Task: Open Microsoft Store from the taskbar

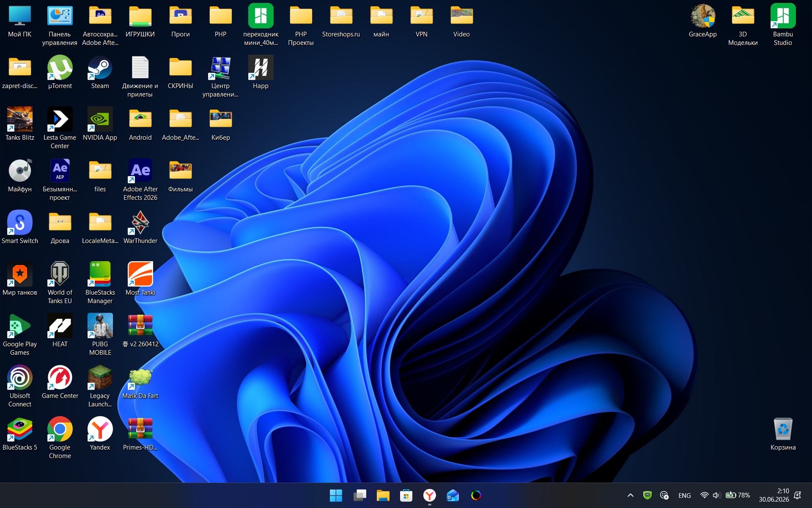Action: (406, 495)
